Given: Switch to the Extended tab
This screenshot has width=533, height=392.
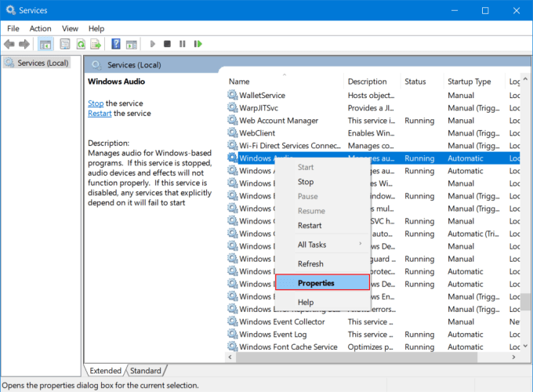Looking at the screenshot, I should [105, 371].
